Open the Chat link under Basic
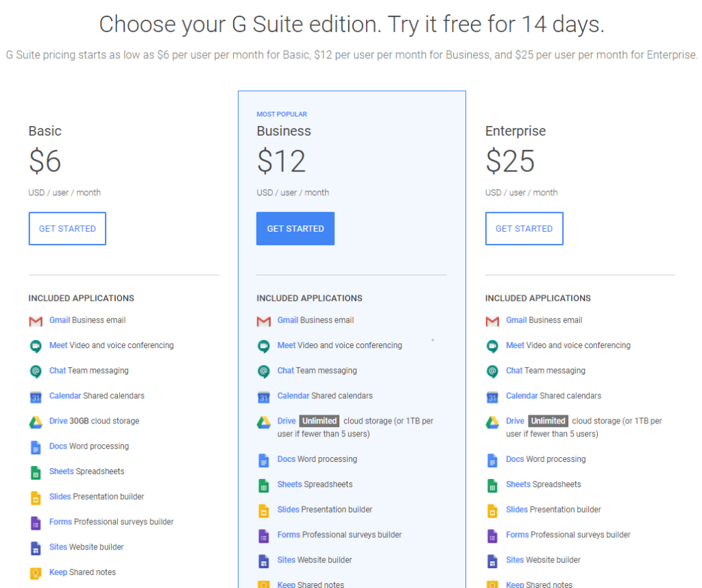The width and height of the screenshot is (702, 588). click(58, 371)
